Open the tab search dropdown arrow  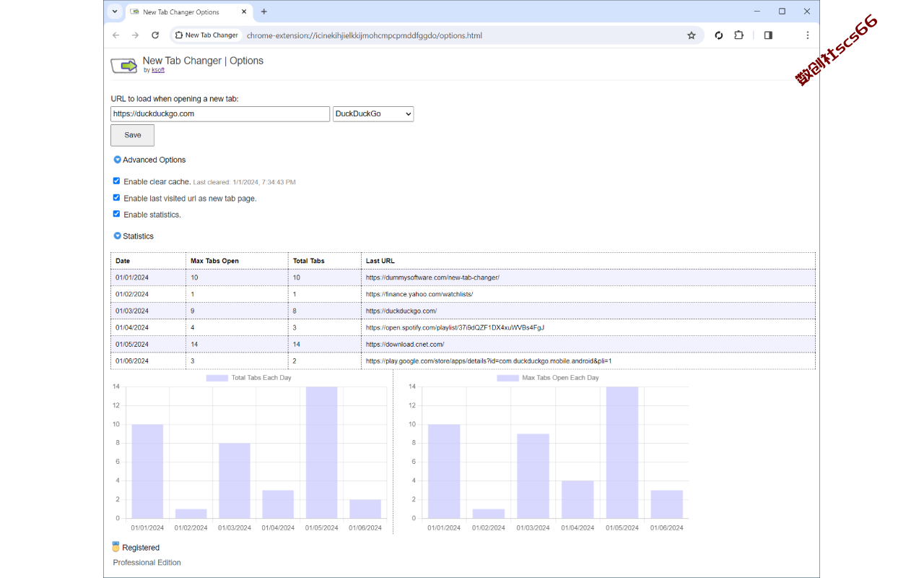point(115,12)
